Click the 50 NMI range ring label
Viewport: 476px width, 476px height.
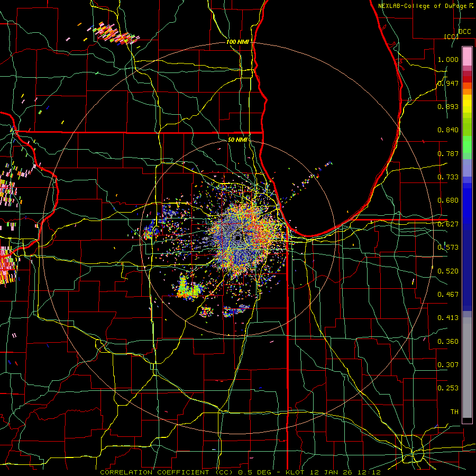point(237,140)
